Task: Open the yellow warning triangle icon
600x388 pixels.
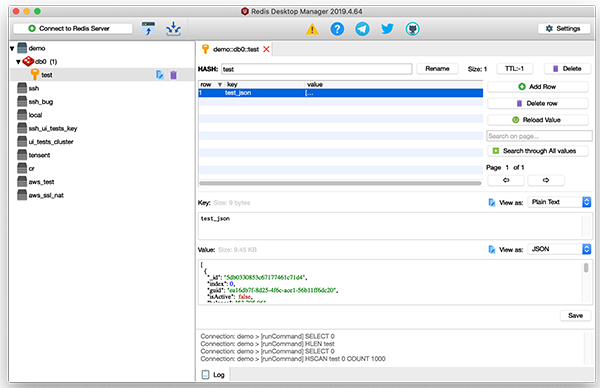Action: pyautogui.click(x=312, y=29)
